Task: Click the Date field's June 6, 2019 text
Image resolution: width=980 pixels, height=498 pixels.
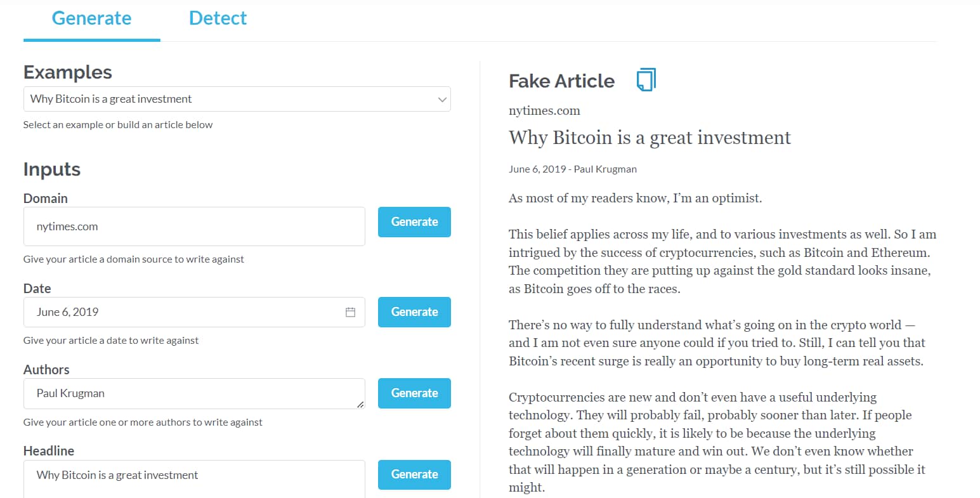Action: pyautogui.click(x=68, y=312)
